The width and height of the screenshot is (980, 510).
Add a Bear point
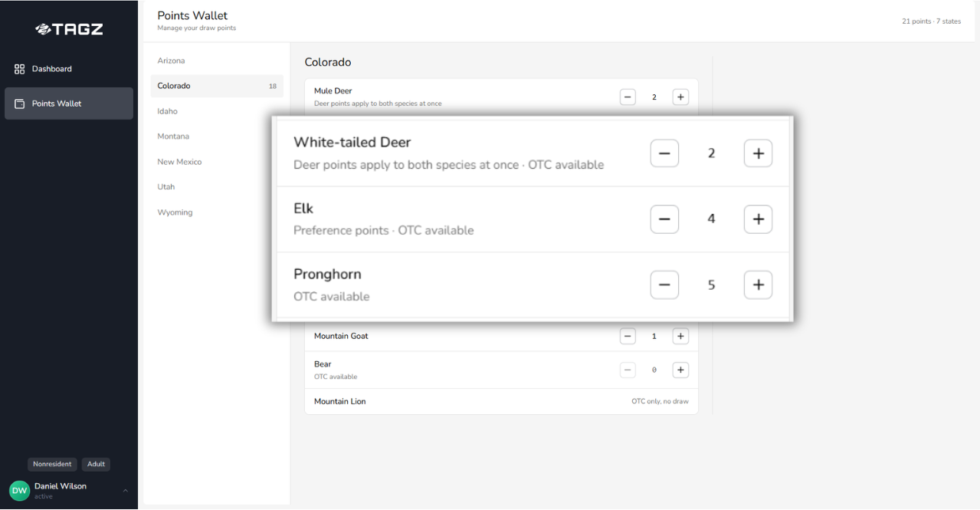pyautogui.click(x=680, y=370)
